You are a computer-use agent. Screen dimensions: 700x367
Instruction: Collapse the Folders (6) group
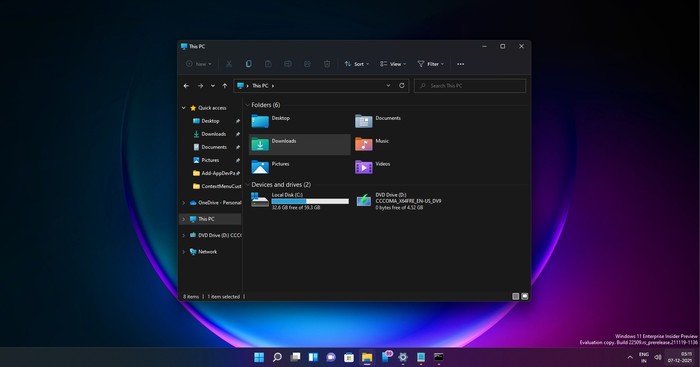[248, 105]
